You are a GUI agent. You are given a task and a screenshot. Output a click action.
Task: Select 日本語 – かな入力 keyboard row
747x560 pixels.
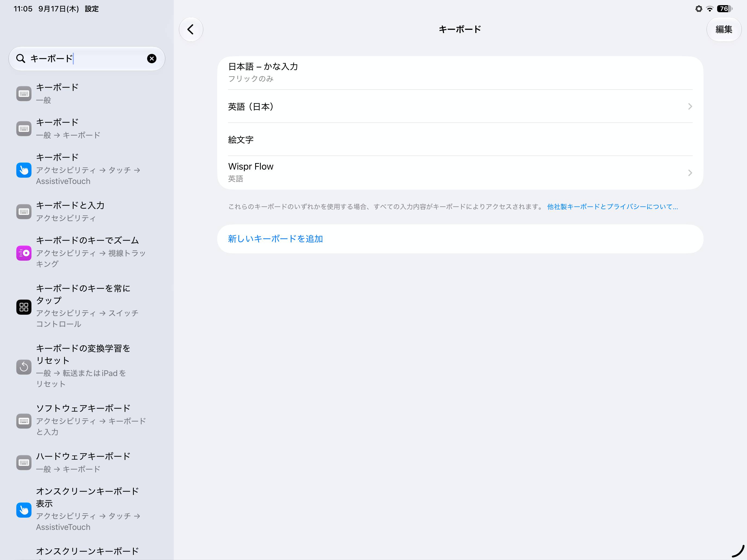pyautogui.click(x=460, y=72)
